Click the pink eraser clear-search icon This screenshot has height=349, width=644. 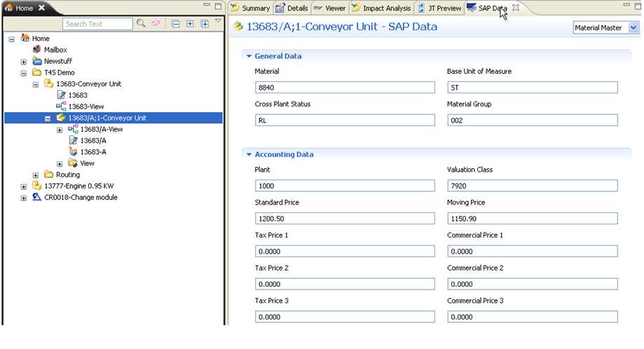pyautogui.click(x=156, y=23)
